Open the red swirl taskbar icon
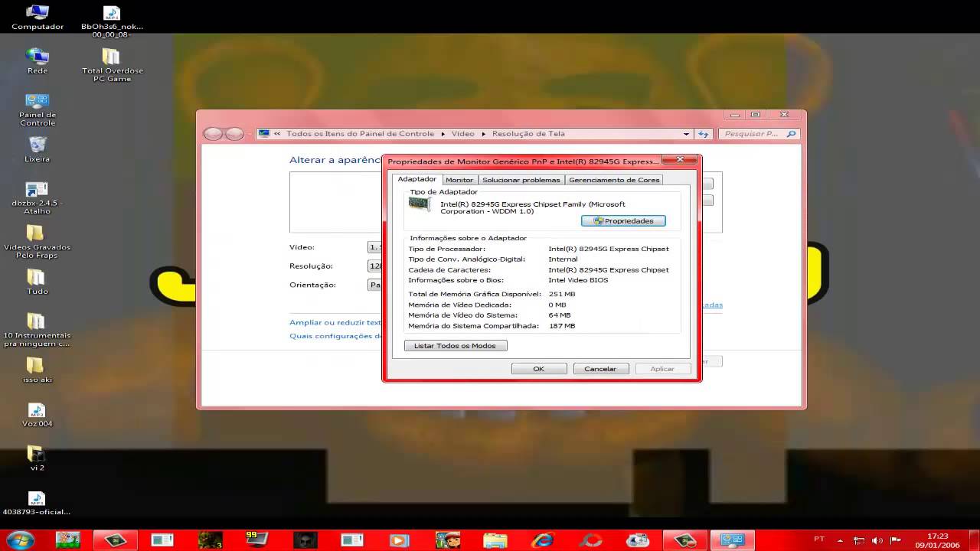 pyautogui.click(x=590, y=540)
